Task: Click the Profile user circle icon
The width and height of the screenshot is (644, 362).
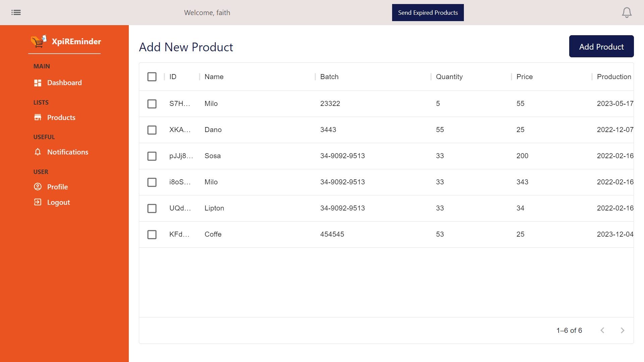Action: tap(38, 187)
